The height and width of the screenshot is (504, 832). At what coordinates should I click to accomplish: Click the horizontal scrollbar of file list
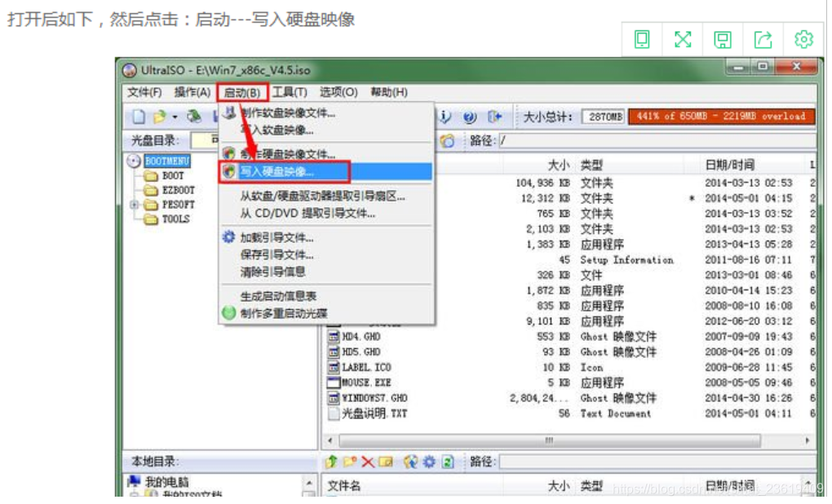point(549,440)
